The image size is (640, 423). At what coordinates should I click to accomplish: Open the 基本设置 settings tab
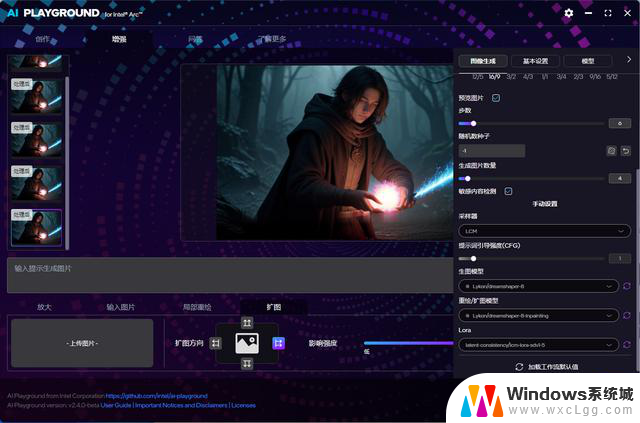[536, 61]
